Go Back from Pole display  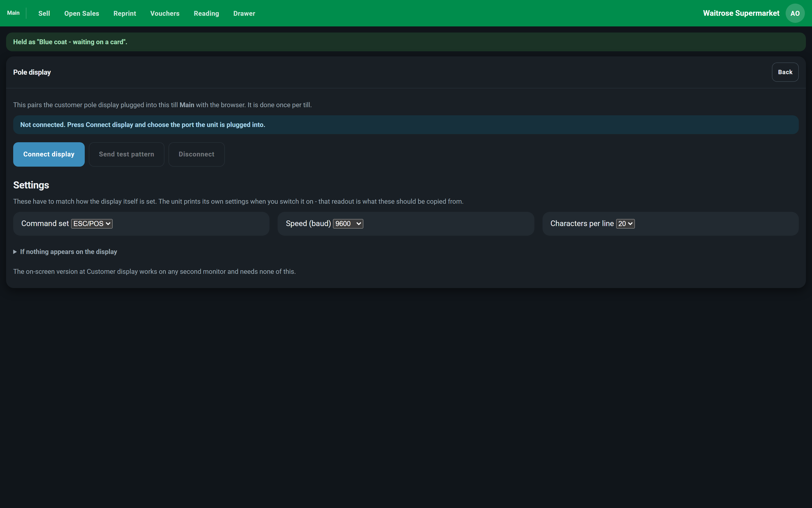785,72
